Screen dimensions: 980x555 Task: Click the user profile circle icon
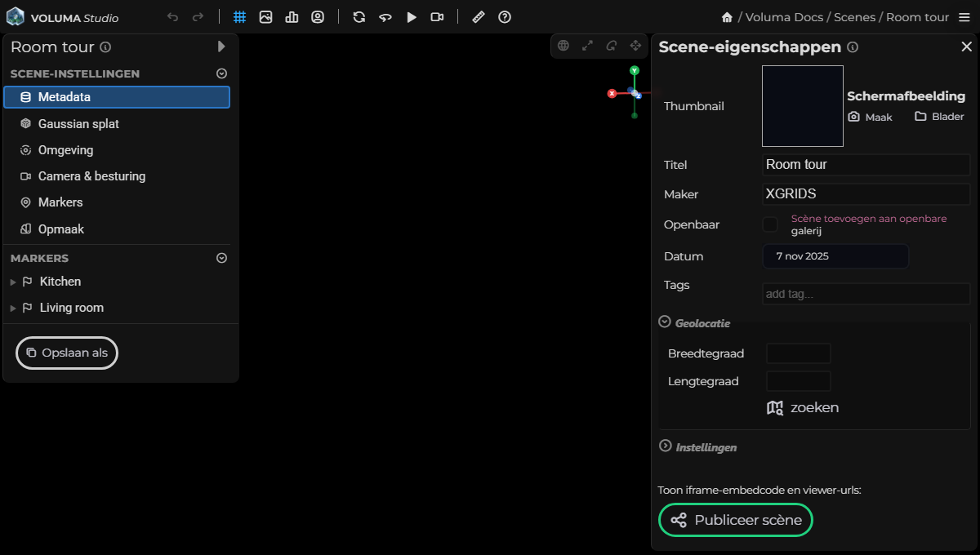pyautogui.click(x=318, y=17)
